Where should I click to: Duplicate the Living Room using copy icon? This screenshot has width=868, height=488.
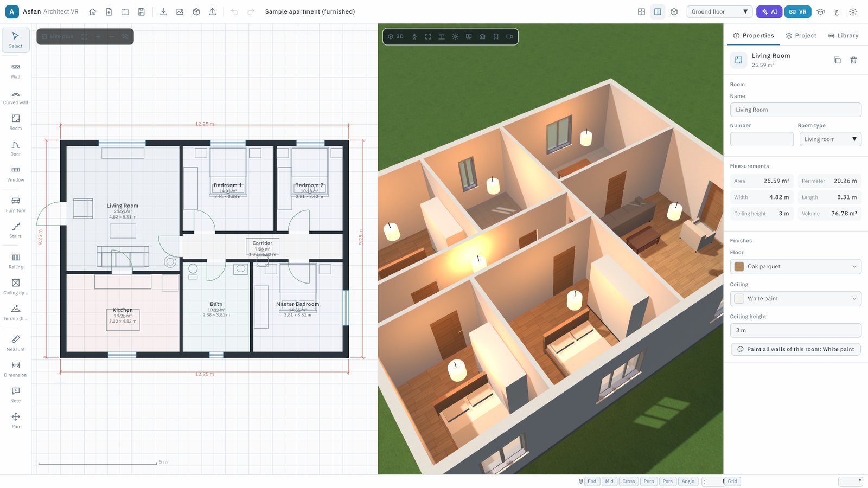[x=837, y=60]
